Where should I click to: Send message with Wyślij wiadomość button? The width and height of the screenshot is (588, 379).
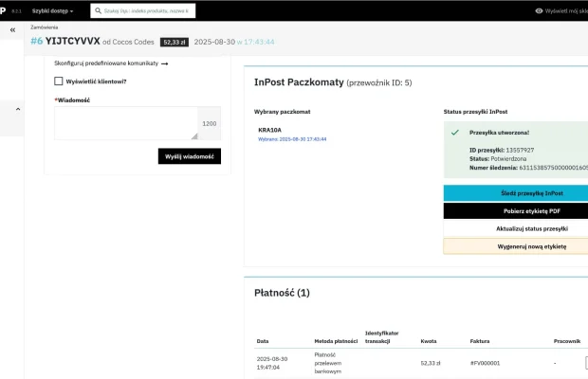190,156
